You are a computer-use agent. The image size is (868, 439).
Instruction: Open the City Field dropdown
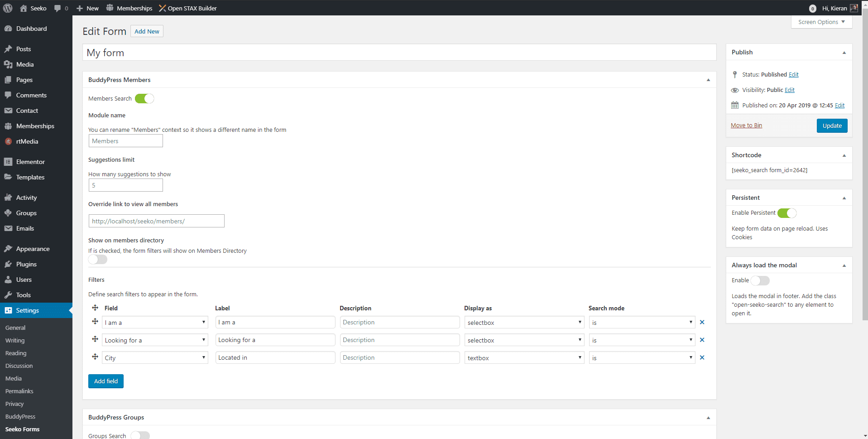(155, 358)
